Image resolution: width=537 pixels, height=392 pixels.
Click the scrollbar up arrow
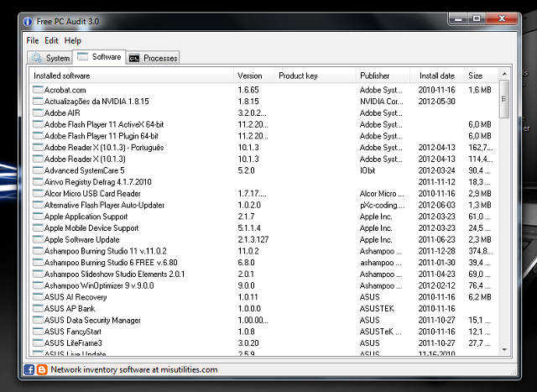pyautogui.click(x=504, y=74)
